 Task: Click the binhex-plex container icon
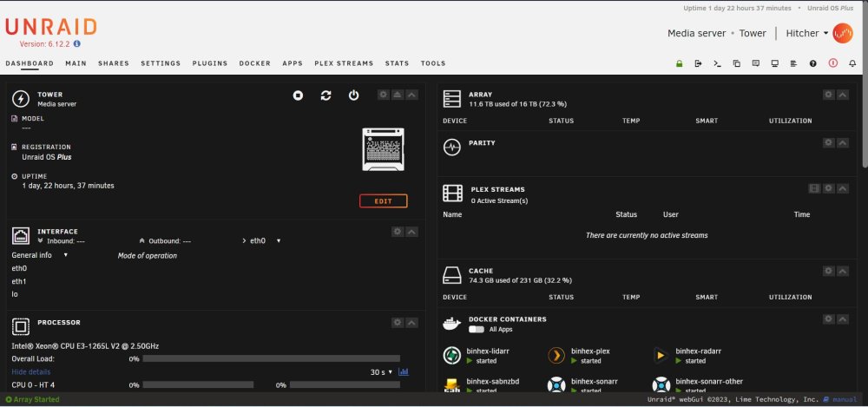556,356
